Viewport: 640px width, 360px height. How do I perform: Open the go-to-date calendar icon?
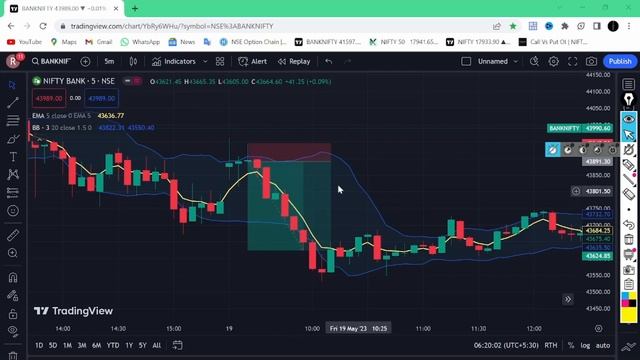point(177,345)
